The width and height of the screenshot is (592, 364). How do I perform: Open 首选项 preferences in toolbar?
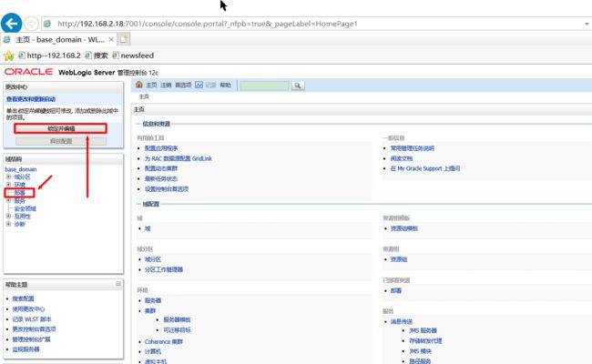click(x=183, y=85)
